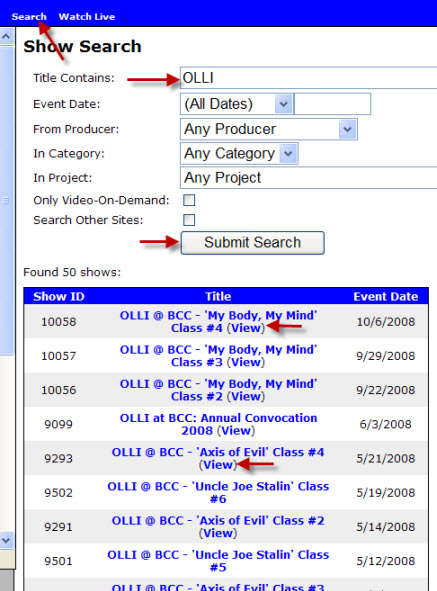
Task: Click the date 5/19/2008
Action: (386, 493)
